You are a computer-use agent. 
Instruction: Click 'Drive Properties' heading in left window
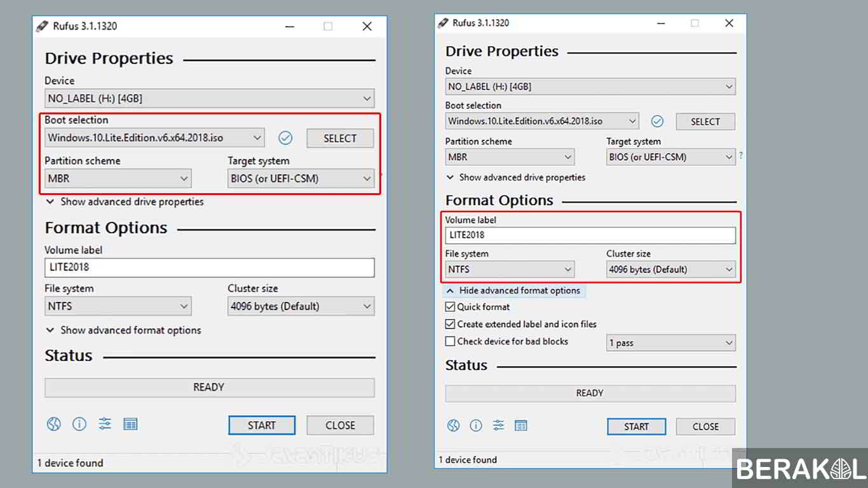click(109, 58)
